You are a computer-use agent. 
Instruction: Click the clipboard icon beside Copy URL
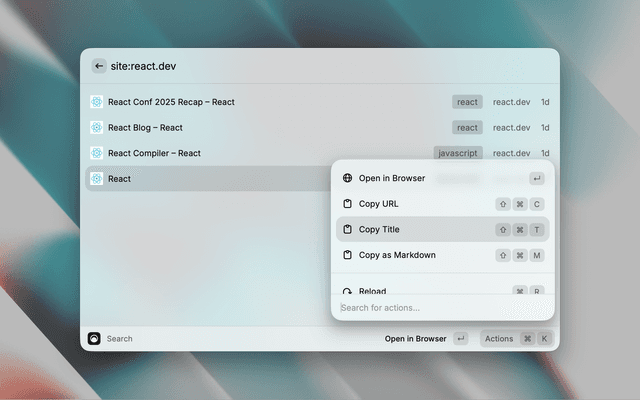coord(347,204)
